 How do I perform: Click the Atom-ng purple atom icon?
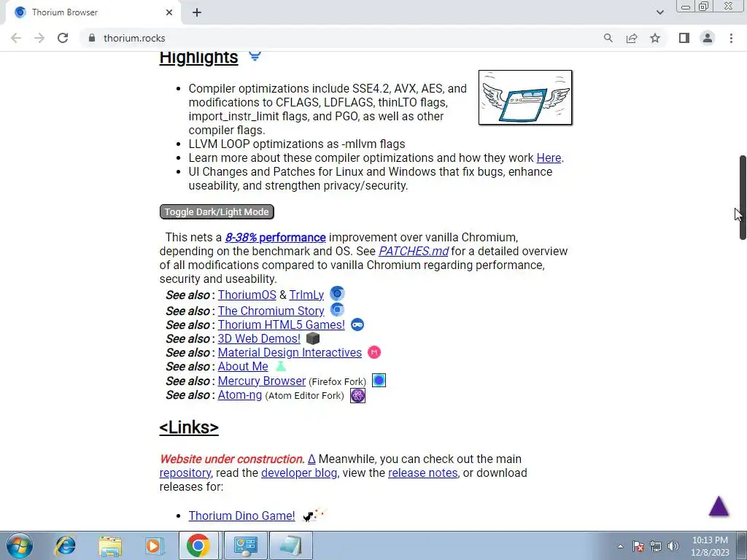point(357,396)
